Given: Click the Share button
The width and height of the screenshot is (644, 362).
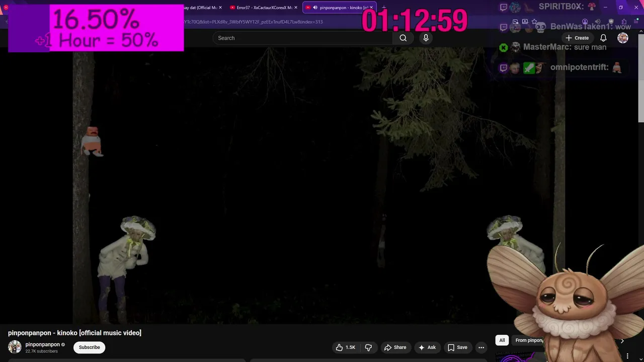Looking at the screenshot, I should coord(395,347).
